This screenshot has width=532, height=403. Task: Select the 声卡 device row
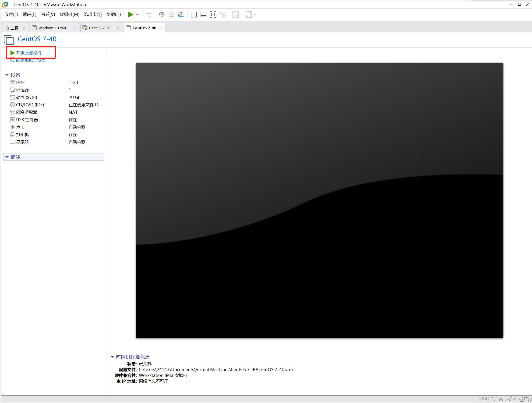click(56, 127)
